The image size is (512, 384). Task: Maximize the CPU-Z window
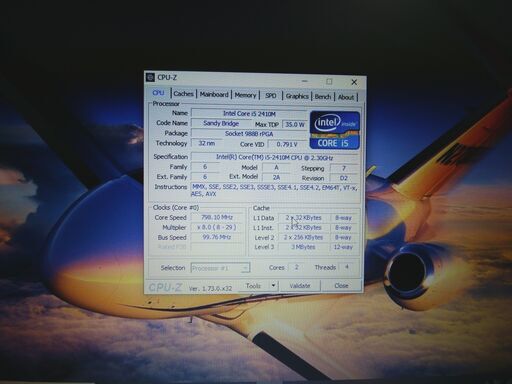point(329,81)
